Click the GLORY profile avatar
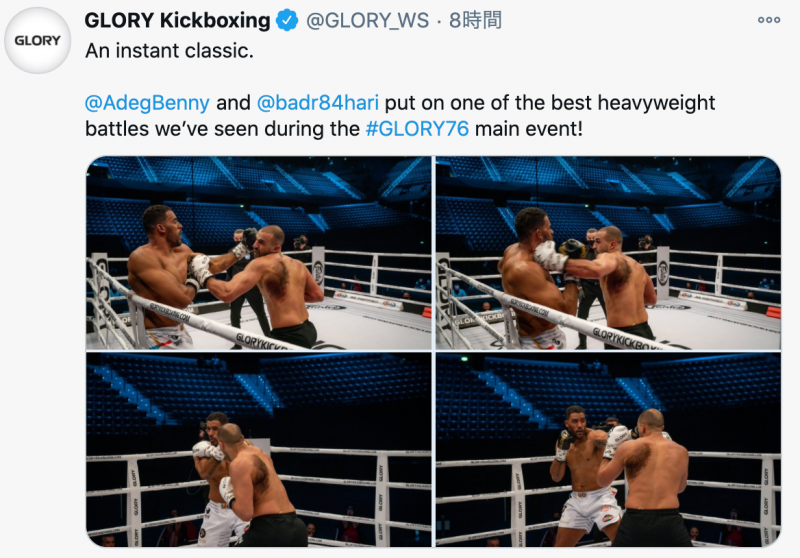Image resolution: width=800 pixels, height=558 pixels. 37,40
